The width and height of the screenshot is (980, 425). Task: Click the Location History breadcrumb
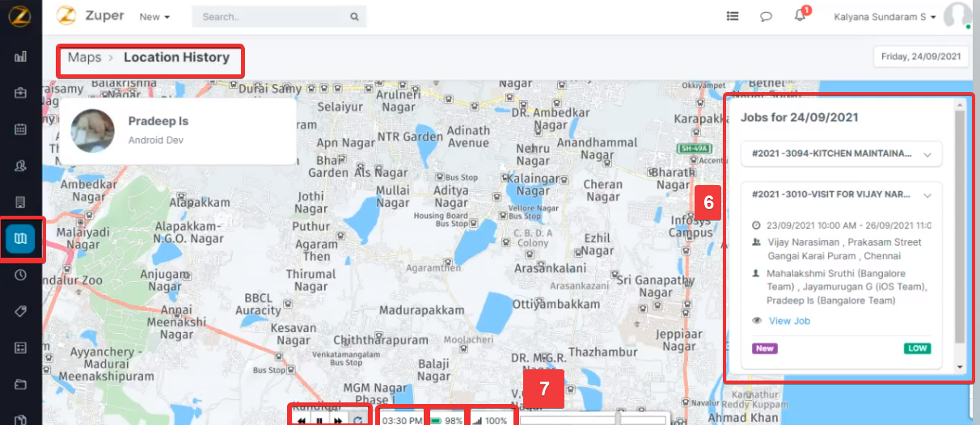pos(176,57)
